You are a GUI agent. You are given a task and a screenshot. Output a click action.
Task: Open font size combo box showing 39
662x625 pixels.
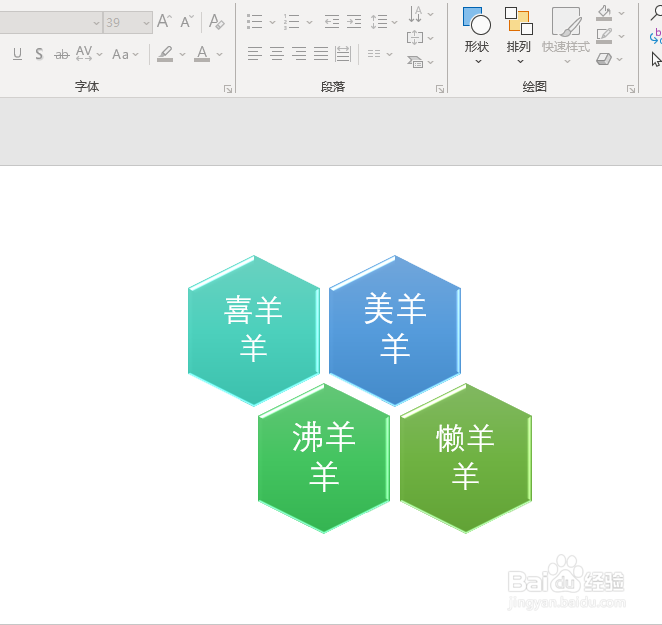[128, 22]
